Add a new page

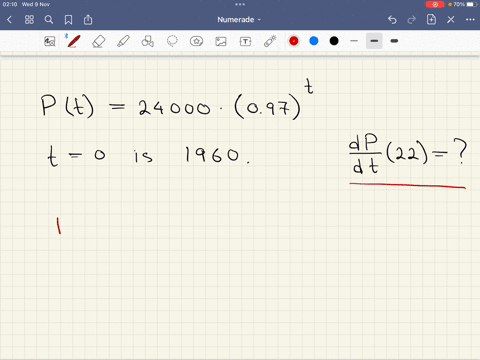(431, 19)
